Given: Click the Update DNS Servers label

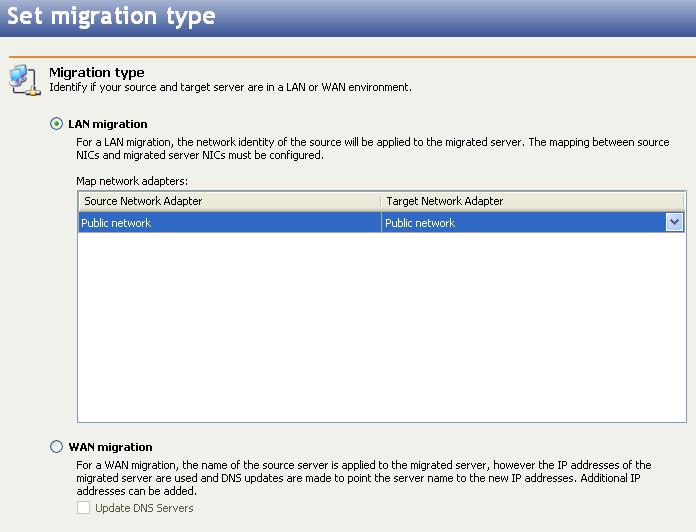Looking at the screenshot, I should (144, 508).
